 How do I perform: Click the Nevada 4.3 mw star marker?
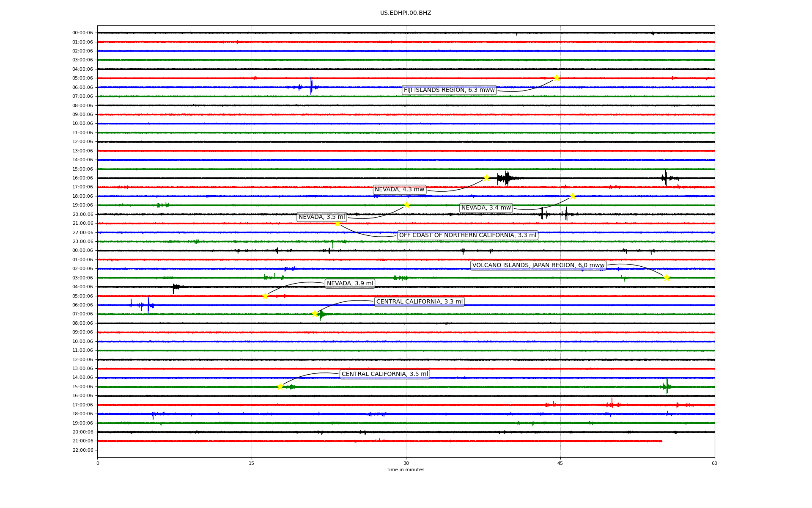[486, 178]
